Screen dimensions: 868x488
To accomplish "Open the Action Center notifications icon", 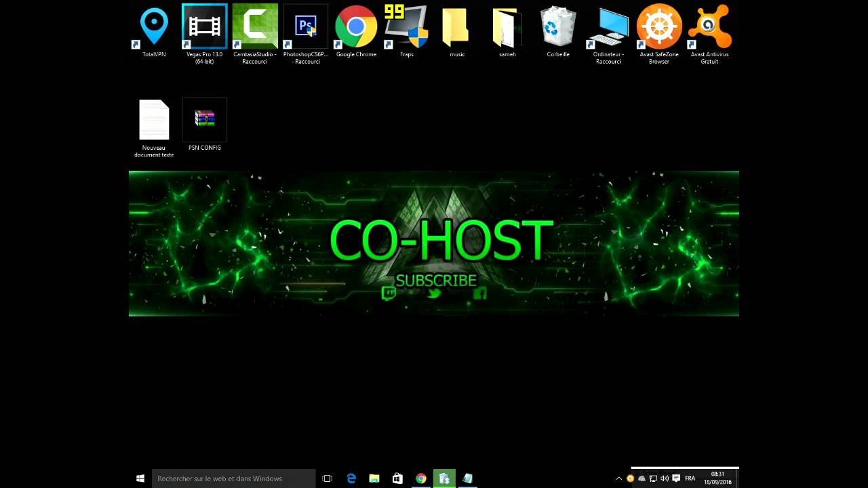I will (676, 479).
